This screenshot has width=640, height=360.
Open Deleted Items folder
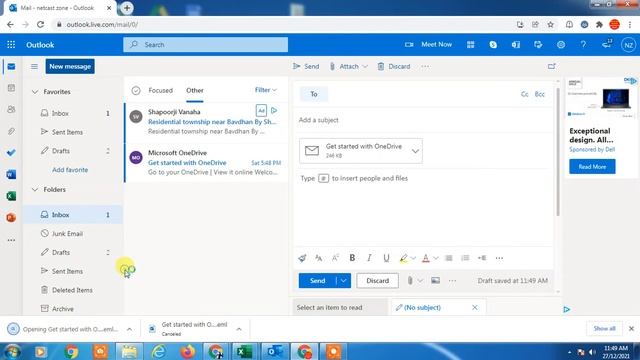[x=73, y=290]
